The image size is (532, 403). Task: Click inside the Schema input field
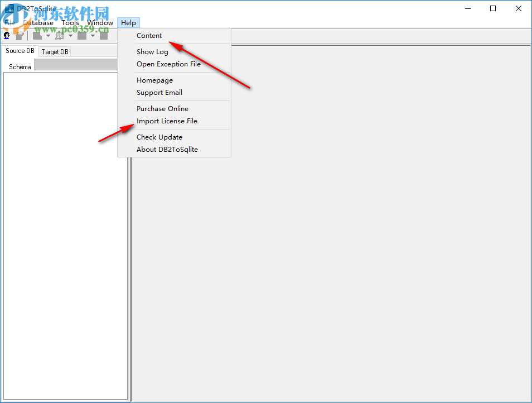coord(75,65)
